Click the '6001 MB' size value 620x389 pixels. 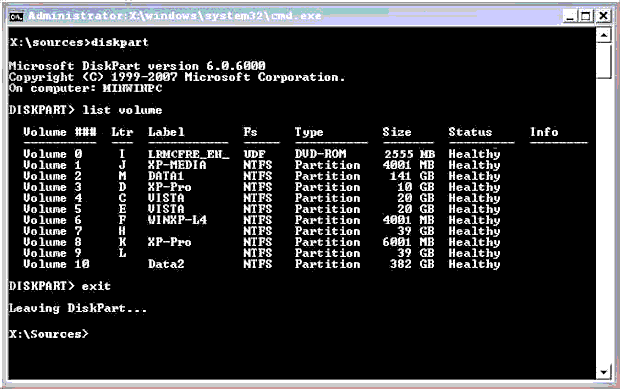tap(408, 242)
